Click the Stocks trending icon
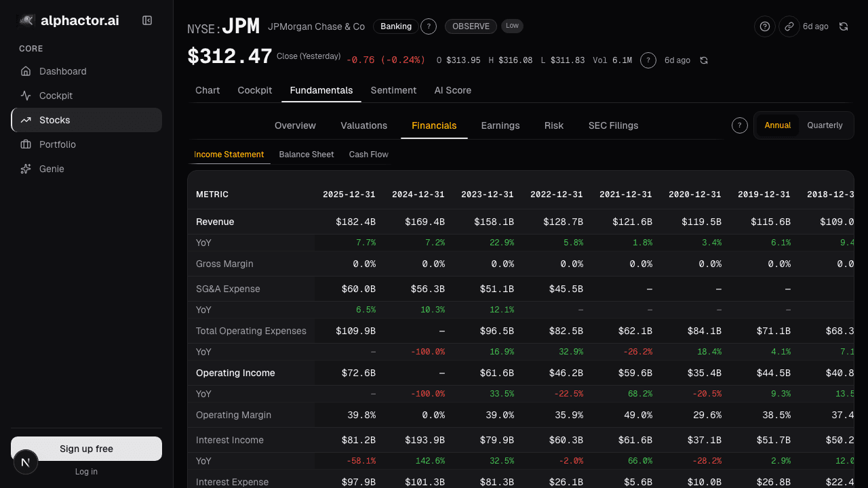The image size is (868, 488). (26, 120)
